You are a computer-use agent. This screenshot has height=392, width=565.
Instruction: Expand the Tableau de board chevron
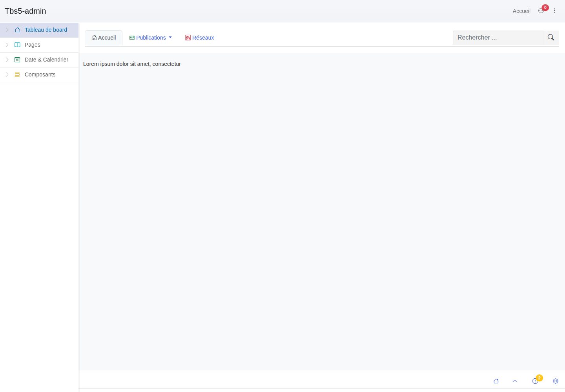point(7,30)
